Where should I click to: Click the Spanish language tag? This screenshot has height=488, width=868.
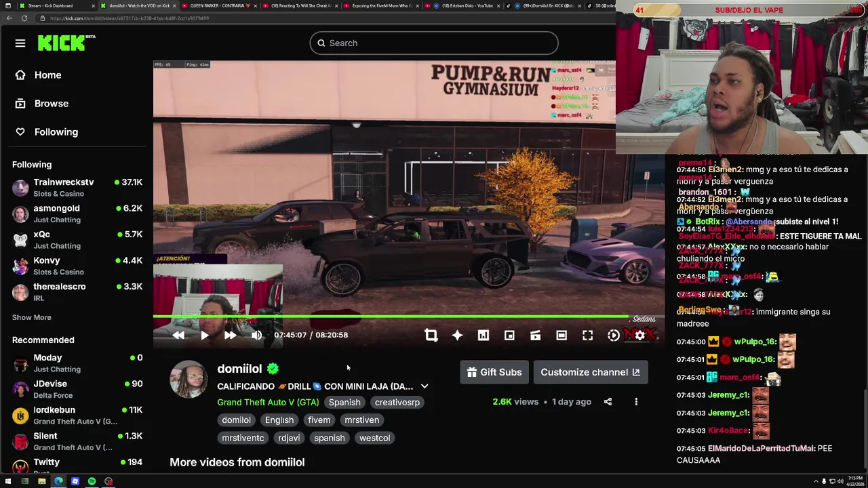[x=344, y=403]
